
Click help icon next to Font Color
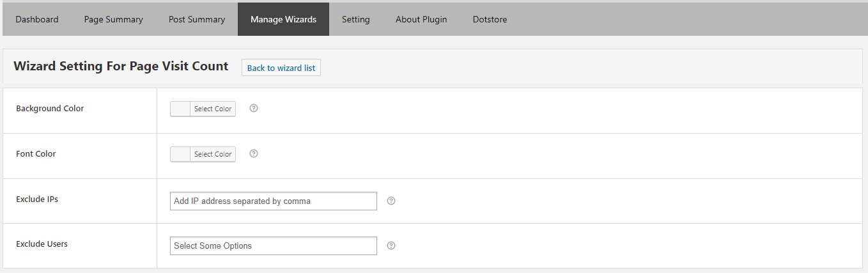click(x=254, y=153)
